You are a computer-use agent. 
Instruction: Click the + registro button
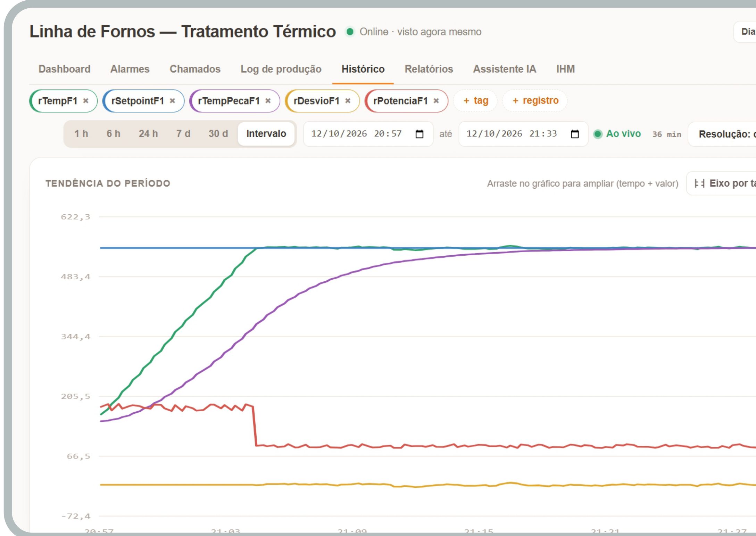535,101
